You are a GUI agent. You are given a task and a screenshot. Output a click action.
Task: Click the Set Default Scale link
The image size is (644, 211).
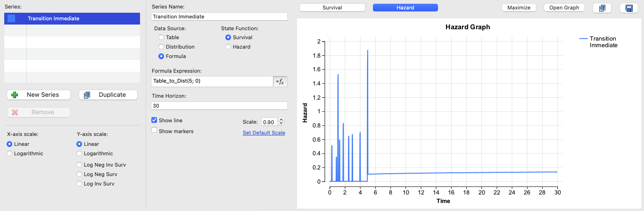(264, 133)
